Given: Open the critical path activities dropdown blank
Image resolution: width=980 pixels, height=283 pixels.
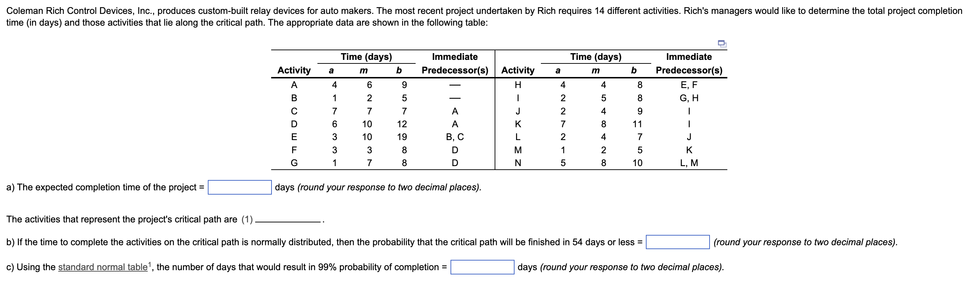Looking at the screenshot, I should point(288,220).
